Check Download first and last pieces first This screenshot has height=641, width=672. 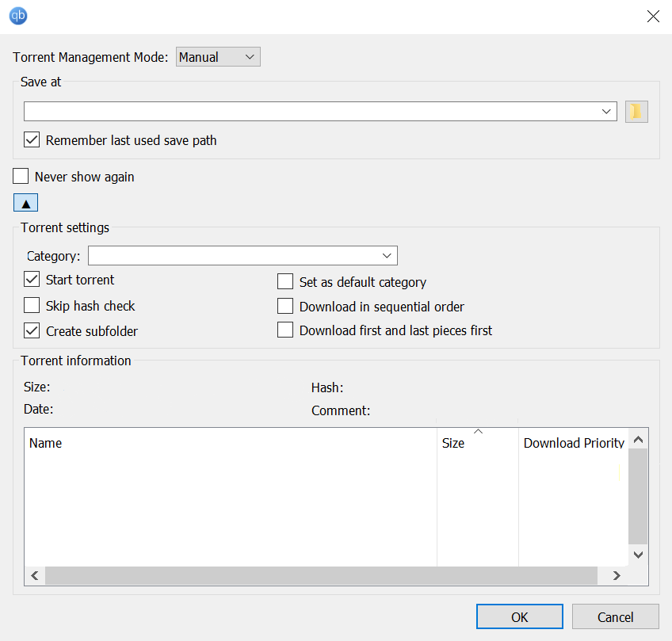coord(284,330)
